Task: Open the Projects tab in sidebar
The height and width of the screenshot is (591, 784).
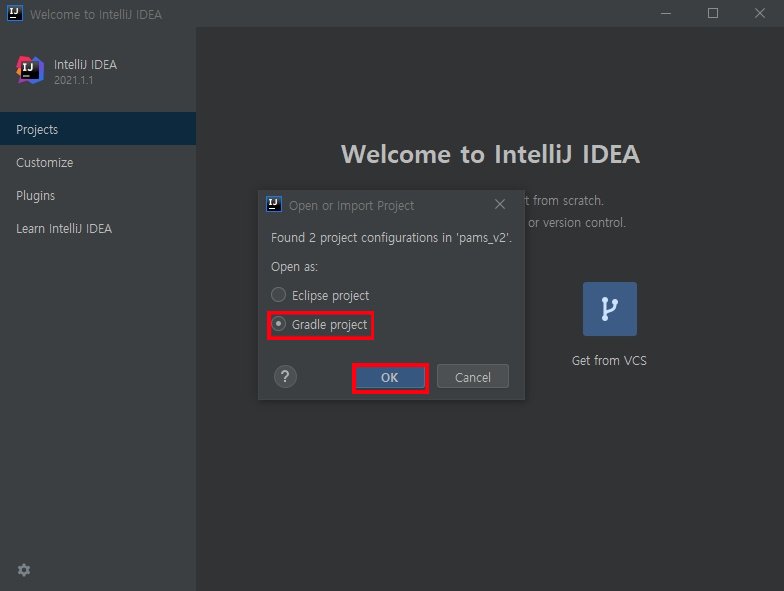Action: click(98, 129)
